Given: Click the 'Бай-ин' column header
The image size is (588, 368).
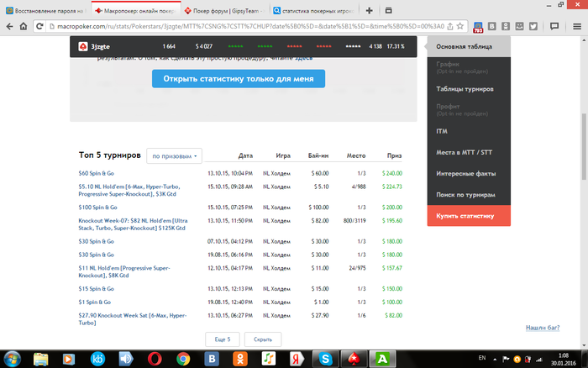Looking at the screenshot, I should click(x=318, y=155).
